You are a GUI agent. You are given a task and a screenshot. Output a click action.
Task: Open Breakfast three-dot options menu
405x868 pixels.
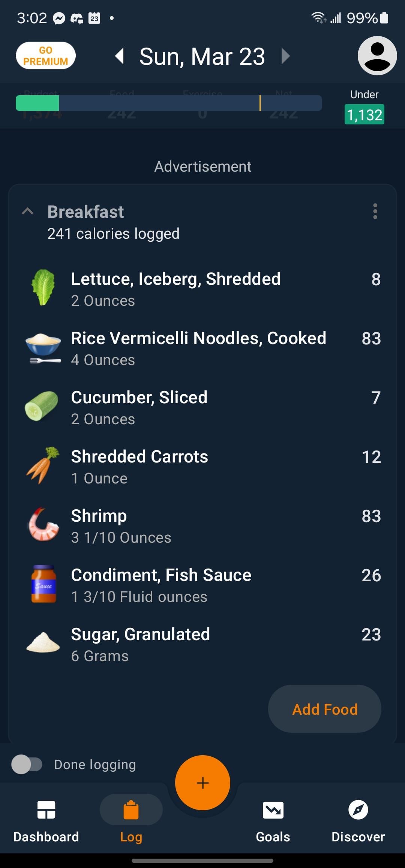pos(375,212)
